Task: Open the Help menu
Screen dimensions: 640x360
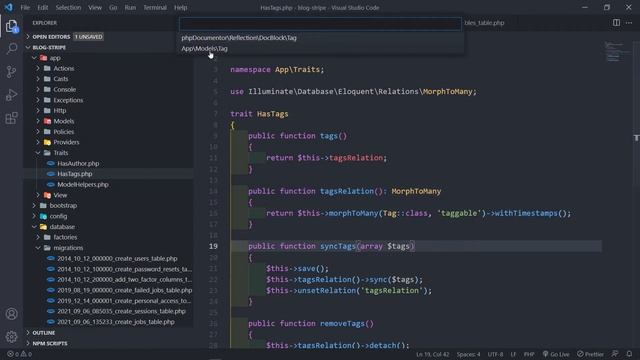Action: (x=180, y=7)
